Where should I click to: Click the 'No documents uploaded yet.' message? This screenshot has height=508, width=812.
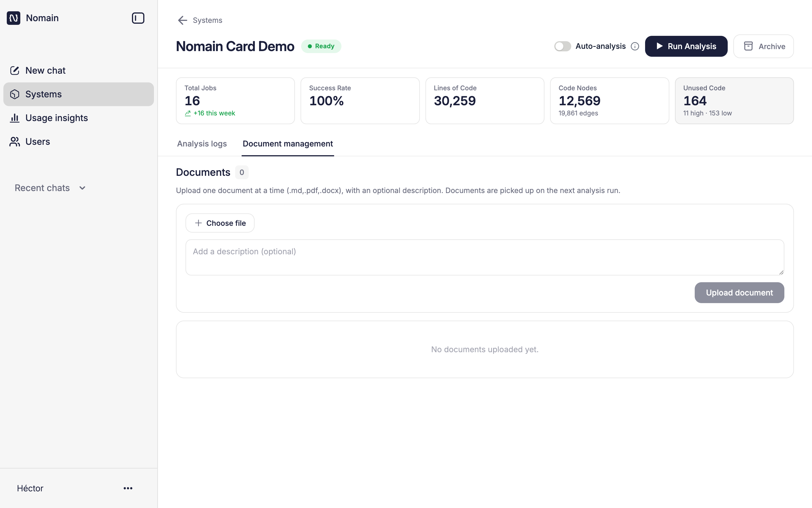coord(484,349)
